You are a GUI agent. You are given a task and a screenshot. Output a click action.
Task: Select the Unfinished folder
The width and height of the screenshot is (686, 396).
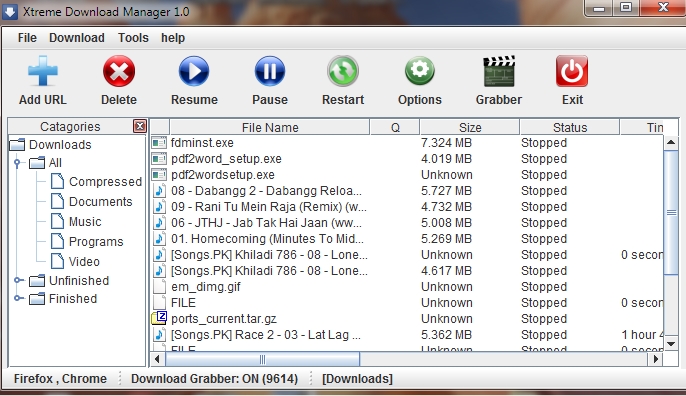click(x=79, y=280)
